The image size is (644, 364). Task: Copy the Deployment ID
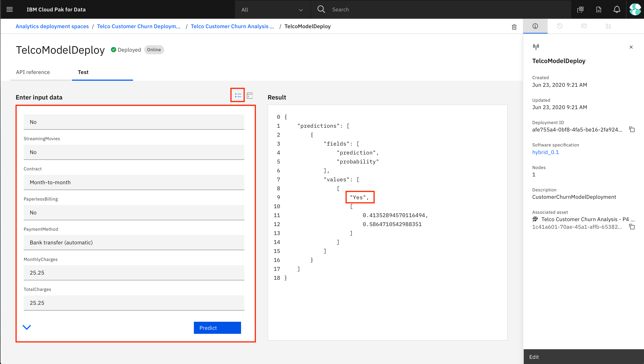632,129
